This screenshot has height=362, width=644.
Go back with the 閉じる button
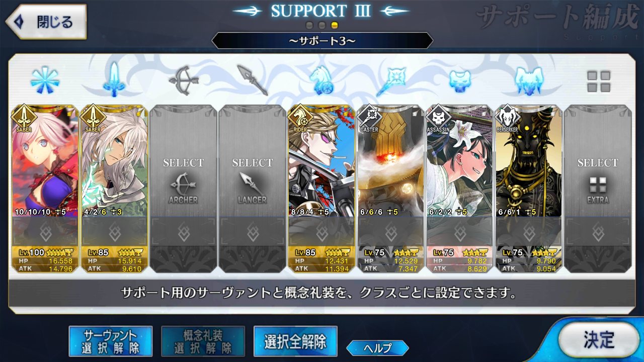click(46, 22)
